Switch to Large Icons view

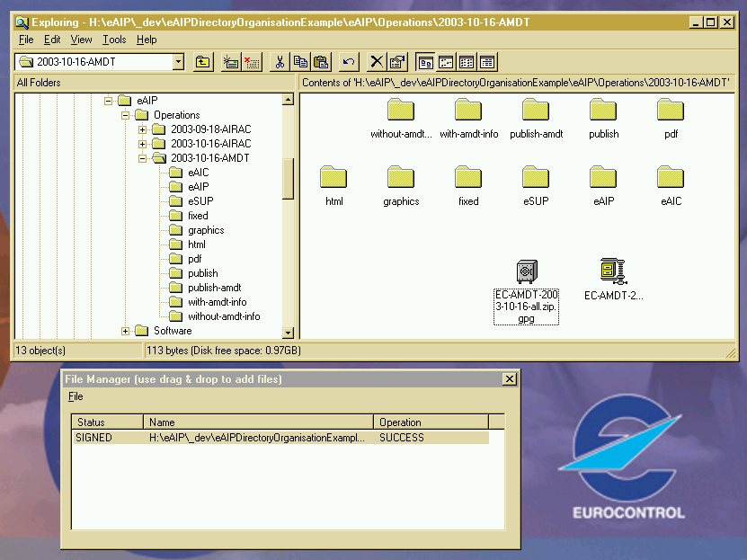(x=425, y=62)
